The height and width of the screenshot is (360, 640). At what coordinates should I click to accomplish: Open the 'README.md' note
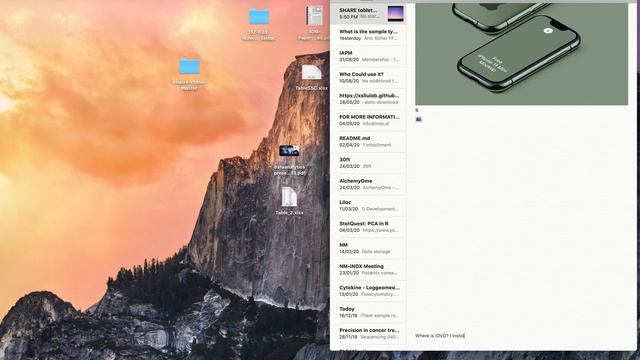click(x=368, y=141)
